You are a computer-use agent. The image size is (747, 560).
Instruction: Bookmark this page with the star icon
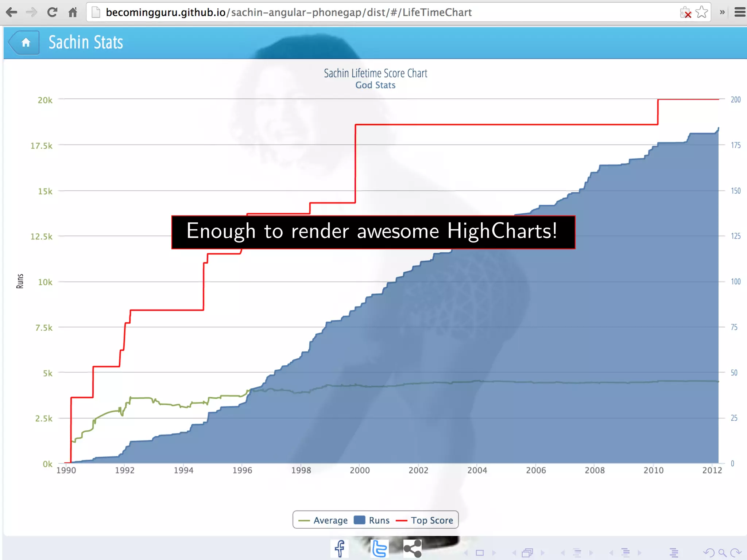click(x=702, y=12)
